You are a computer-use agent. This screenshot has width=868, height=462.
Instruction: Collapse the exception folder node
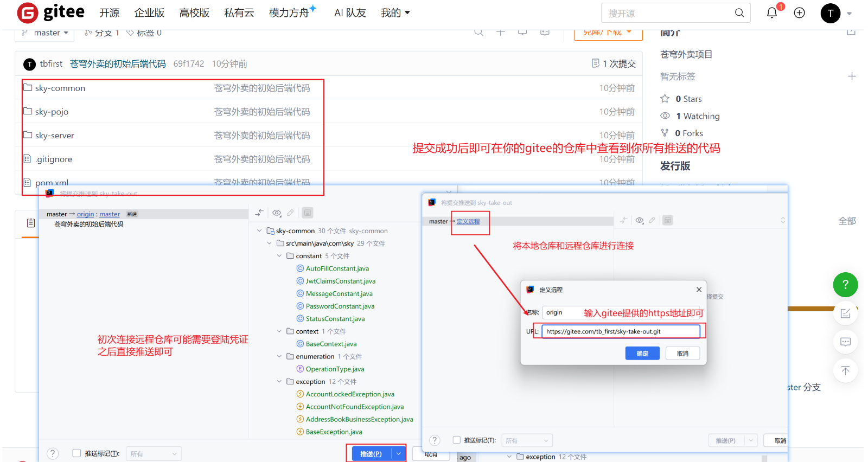(279, 382)
